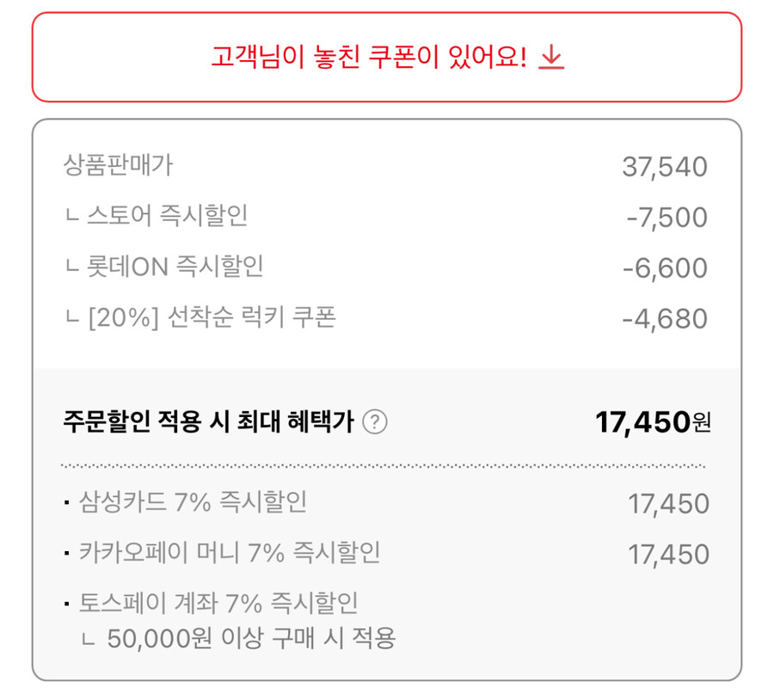Click the missed coupon banner 고객님이 놓친 쿠폰이 있어요
774x700 pixels.
(368, 58)
